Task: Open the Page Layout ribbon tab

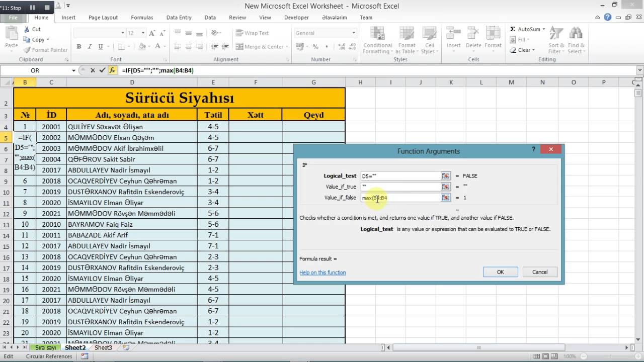Action: click(x=103, y=18)
